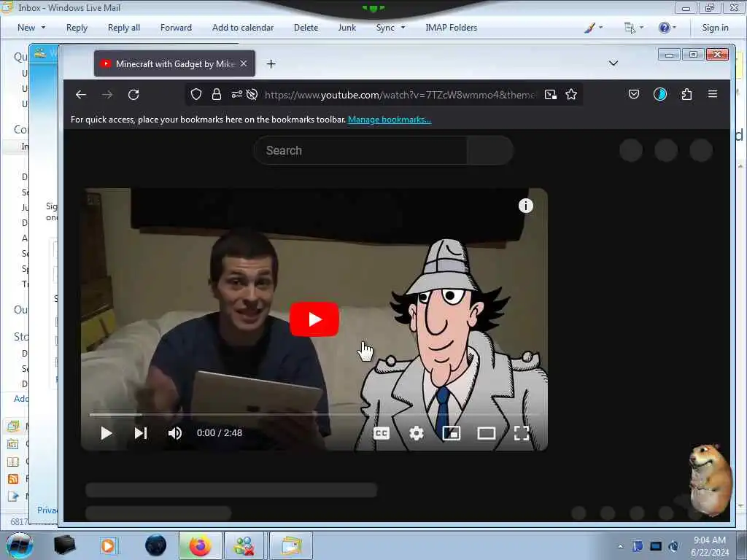The image size is (747, 560).
Task: Click the black box taskbar icon
Action: coord(64,545)
